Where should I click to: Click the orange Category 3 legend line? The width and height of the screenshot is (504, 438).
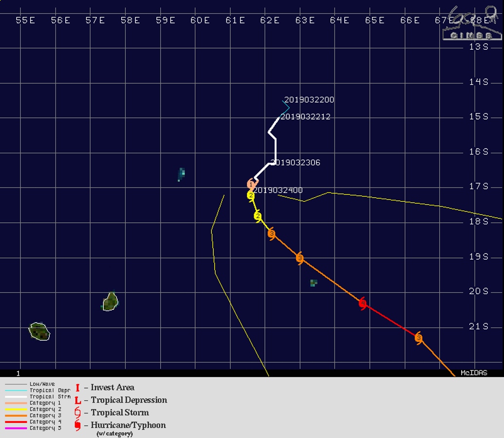[x=16, y=416]
